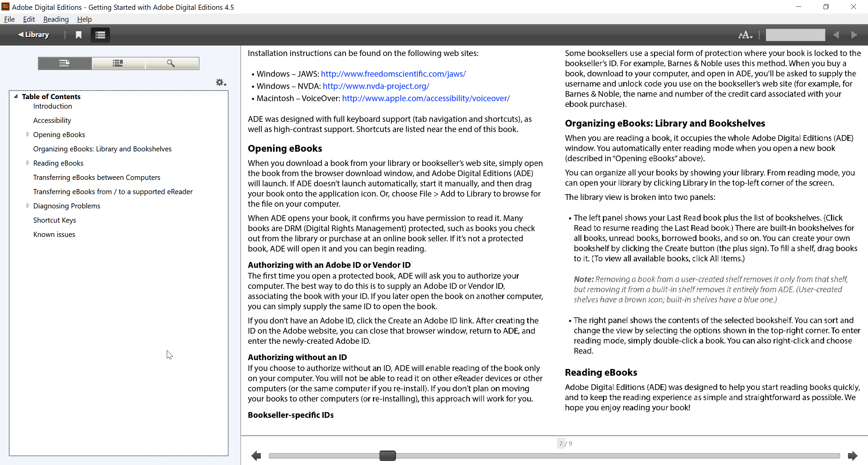Viewport: 868px width, 465px height.
Task: Open the JAWS freedomscientific link
Action: [x=393, y=74]
